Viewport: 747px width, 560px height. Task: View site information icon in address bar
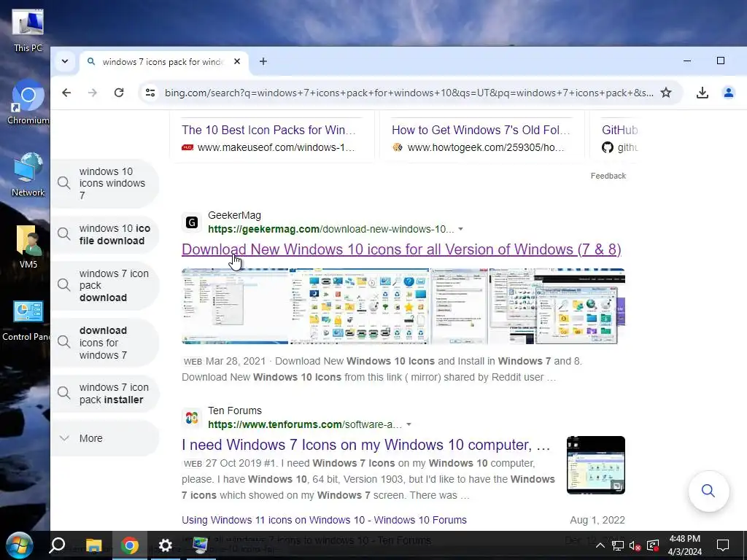pyautogui.click(x=150, y=93)
